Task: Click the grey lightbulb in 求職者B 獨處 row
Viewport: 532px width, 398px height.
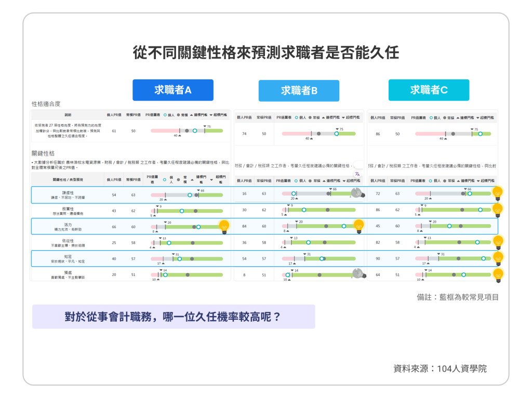Action: pyautogui.click(x=358, y=273)
